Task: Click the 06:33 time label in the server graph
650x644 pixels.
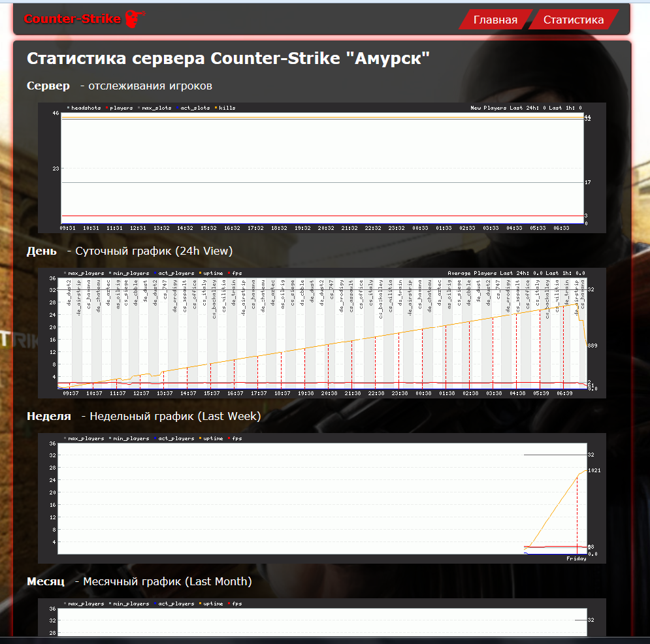Action: [561, 228]
